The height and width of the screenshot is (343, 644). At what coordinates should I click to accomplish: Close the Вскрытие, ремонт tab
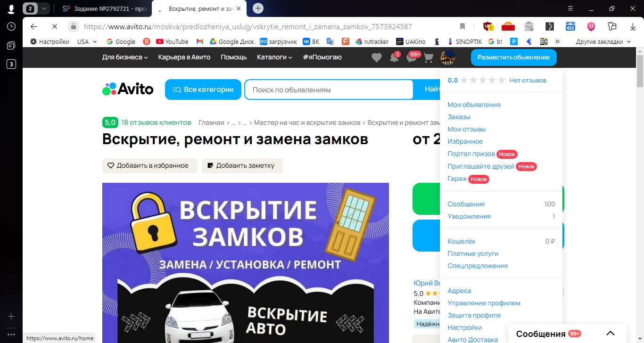coord(239,8)
